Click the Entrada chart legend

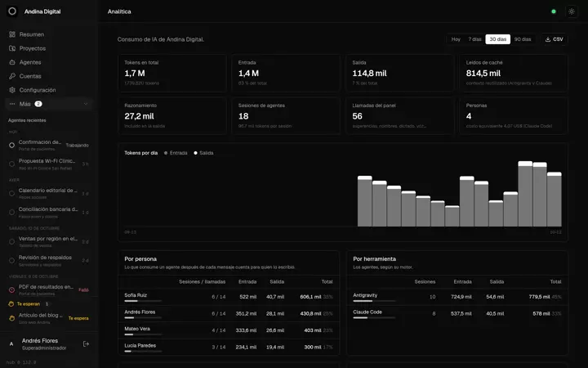point(176,153)
